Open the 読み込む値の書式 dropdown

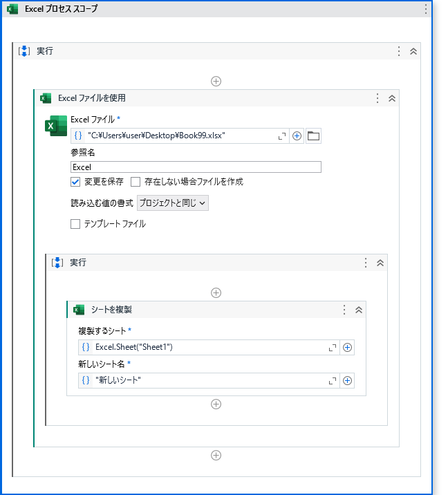coord(173,203)
